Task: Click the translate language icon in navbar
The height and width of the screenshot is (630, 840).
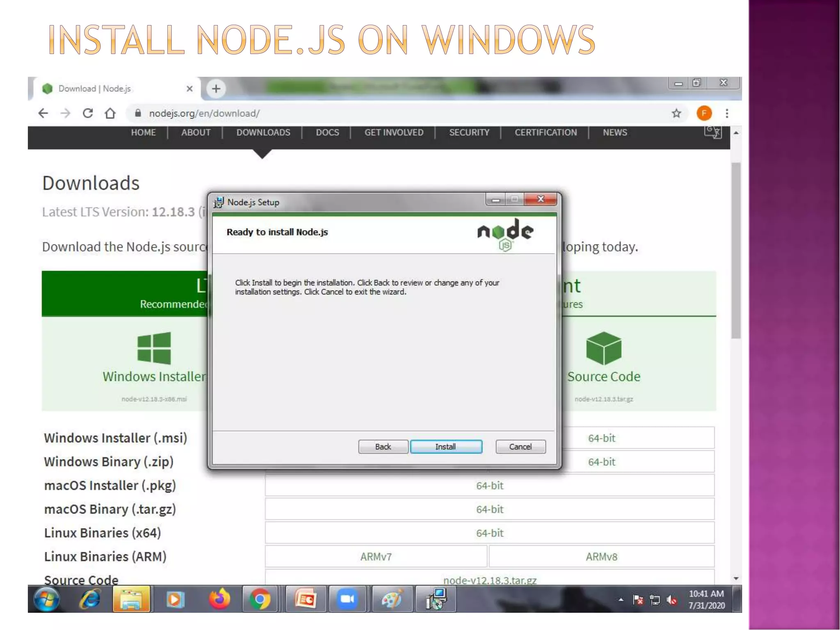Action: (712, 132)
